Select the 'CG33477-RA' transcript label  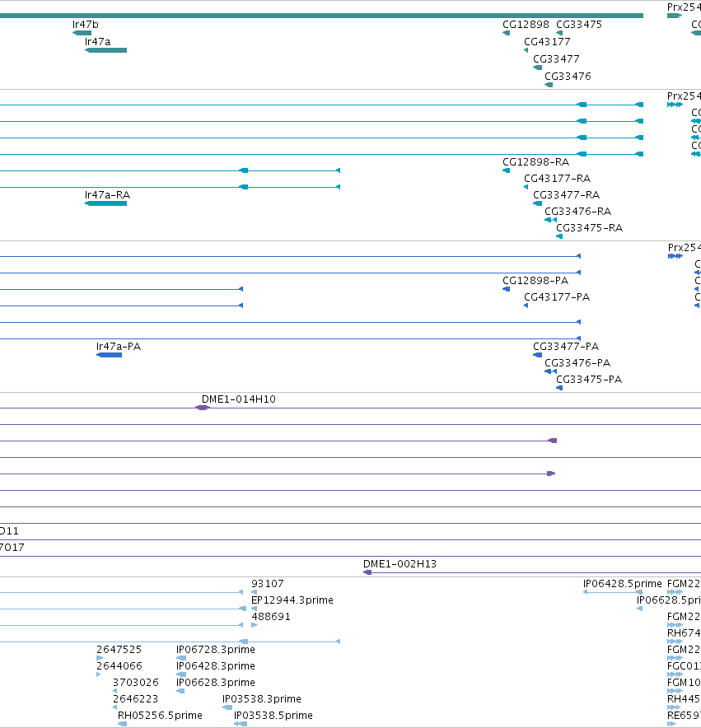tap(566, 195)
